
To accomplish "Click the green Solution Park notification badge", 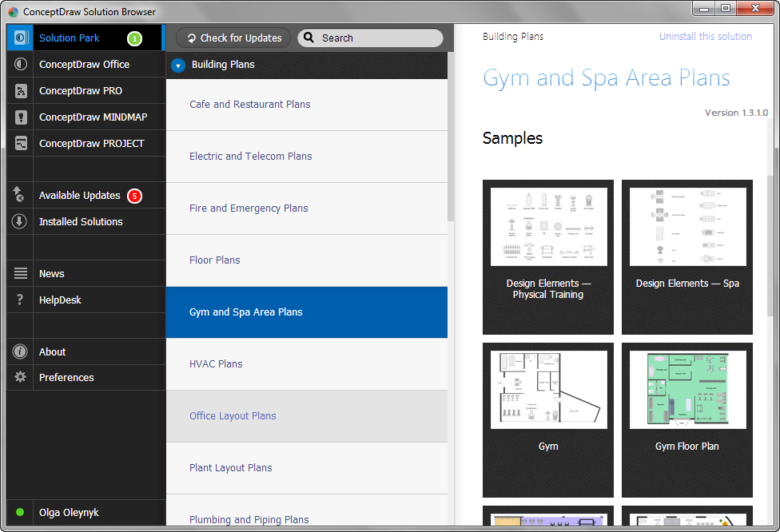I will [134, 38].
